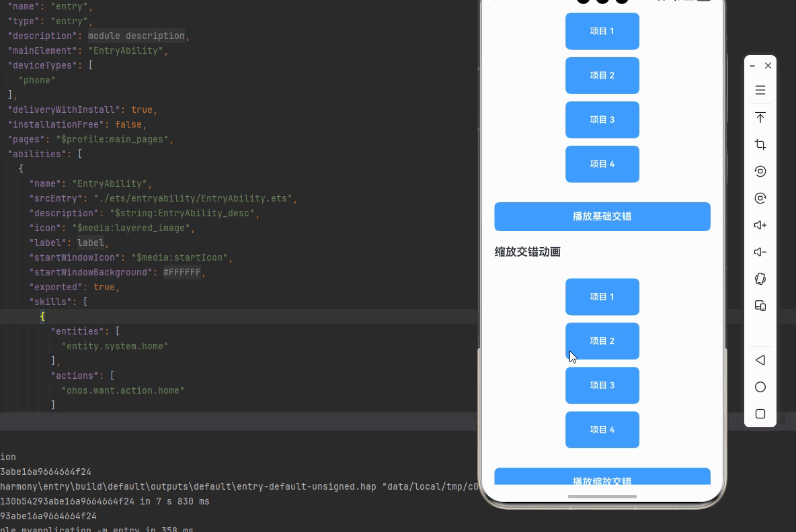Click the "$string:EntryAbility_desc" value
796x532 pixels.
tap(182, 213)
